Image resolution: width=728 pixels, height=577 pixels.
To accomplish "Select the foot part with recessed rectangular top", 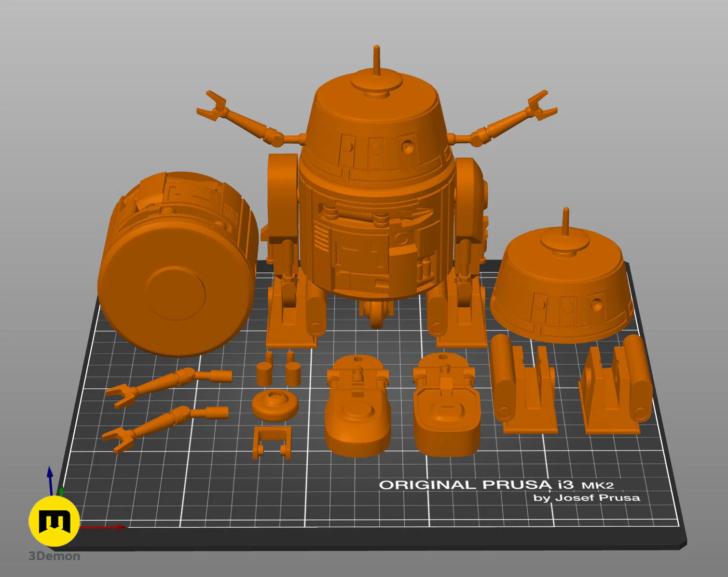I will 447,404.
